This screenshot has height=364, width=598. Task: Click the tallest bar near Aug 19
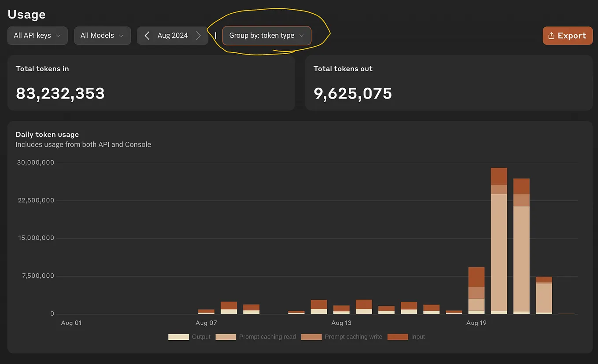(x=498, y=242)
